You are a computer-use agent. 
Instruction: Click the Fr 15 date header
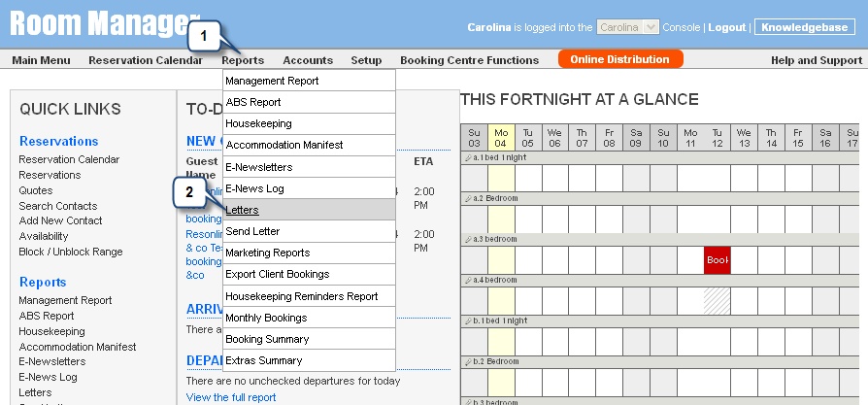[x=798, y=138]
